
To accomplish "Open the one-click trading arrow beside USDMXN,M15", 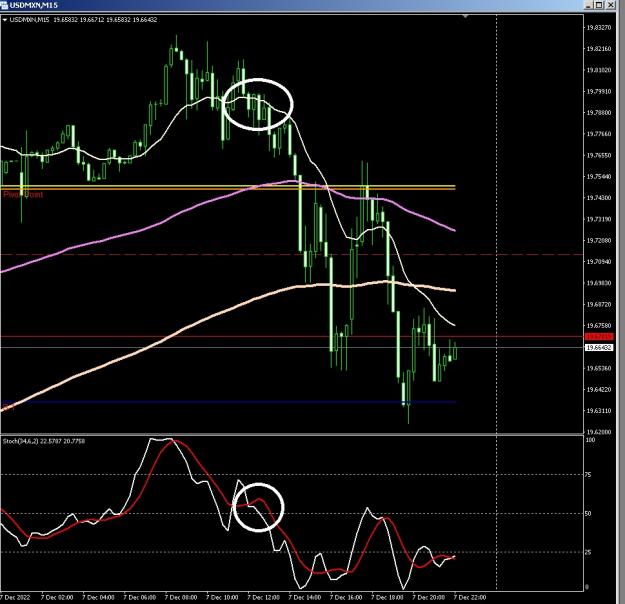I will [x=4, y=20].
